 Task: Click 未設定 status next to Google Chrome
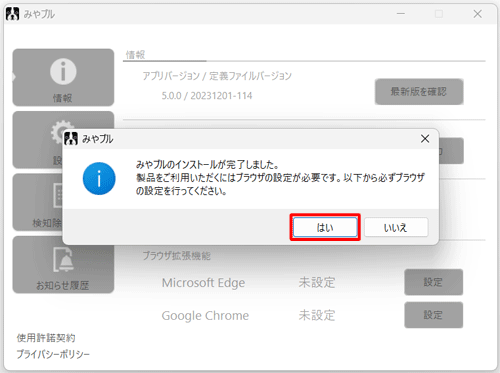pos(317,315)
